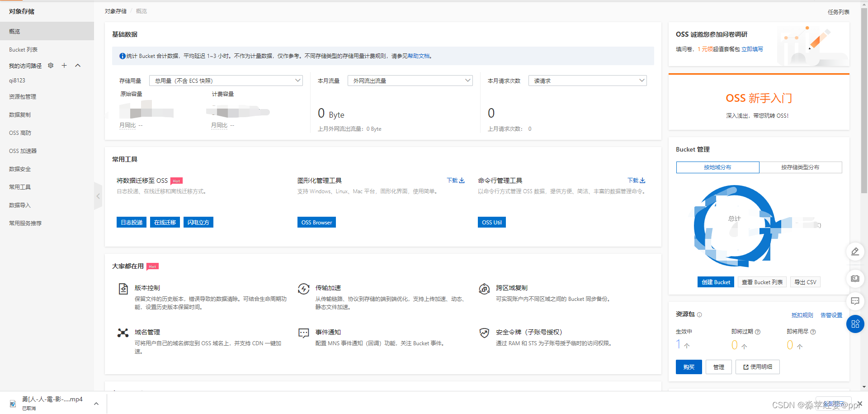Viewport: 868px width, 414px height.
Task: Click the 购买 button
Action: (x=689, y=367)
